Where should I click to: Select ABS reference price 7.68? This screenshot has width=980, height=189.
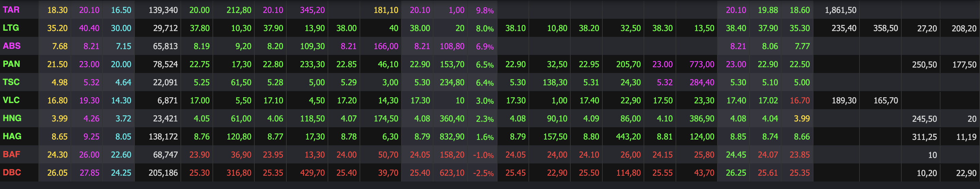(x=60, y=46)
